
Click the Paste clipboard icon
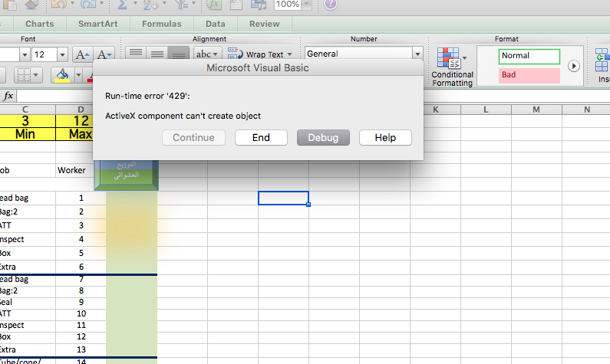[x=10, y=4]
